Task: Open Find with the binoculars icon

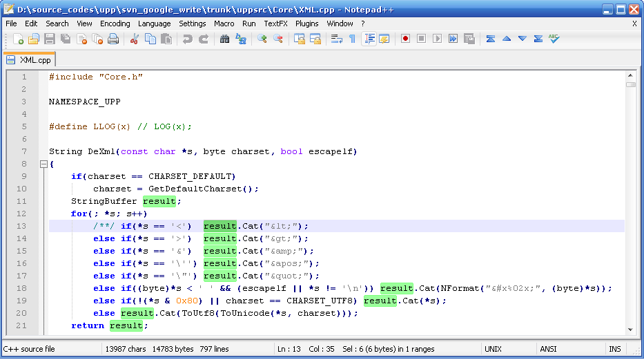Action: [x=224, y=39]
